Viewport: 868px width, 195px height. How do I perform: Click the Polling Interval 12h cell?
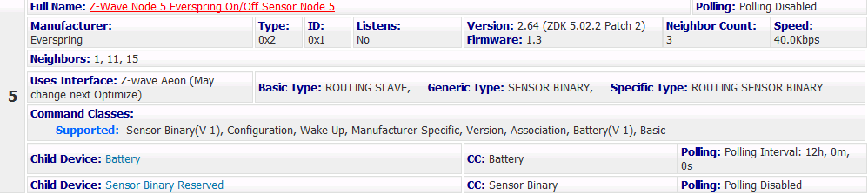coord(772,159)
